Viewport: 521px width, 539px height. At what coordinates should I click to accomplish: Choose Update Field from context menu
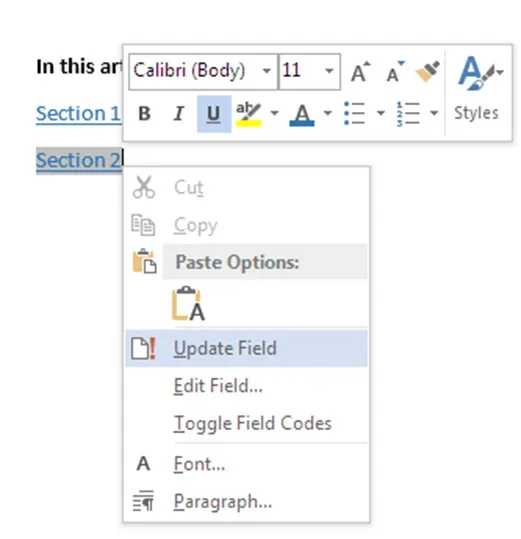click(x=246, y=348)
